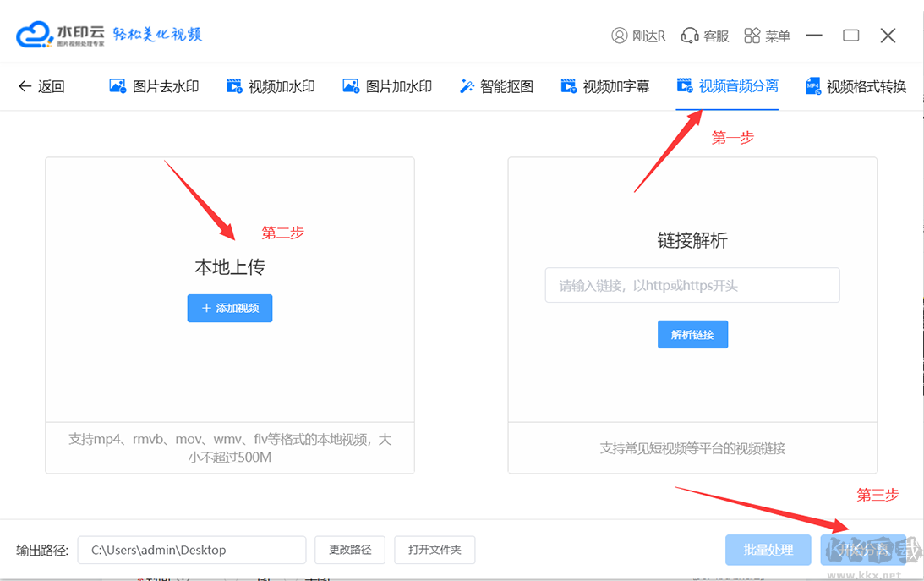Open the output folder with 打开文件夹
924x581 pixels.
(434, 550)
